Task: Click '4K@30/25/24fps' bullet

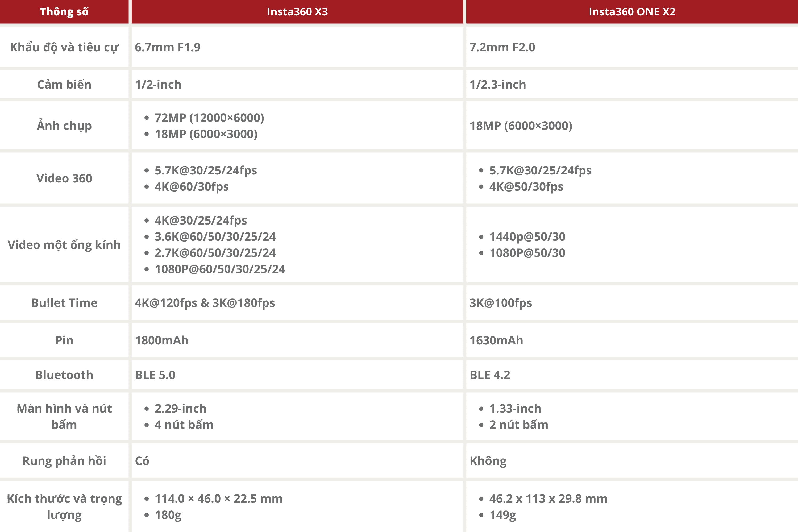Action: (x=201, y=220)
